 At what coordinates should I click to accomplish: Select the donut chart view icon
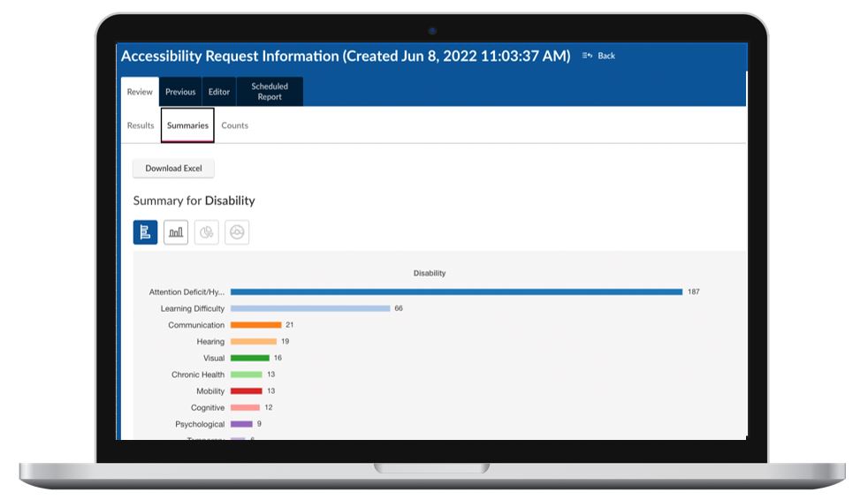[x=237, y=232]
